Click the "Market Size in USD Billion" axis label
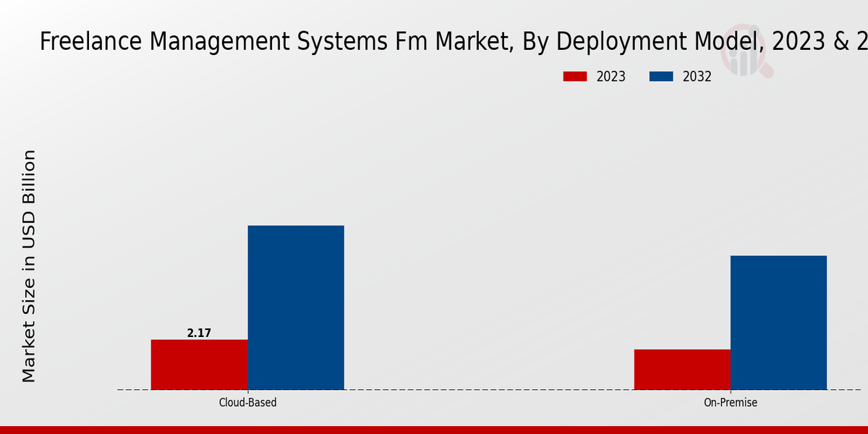 pyautogui.click(x=29, y=265)
